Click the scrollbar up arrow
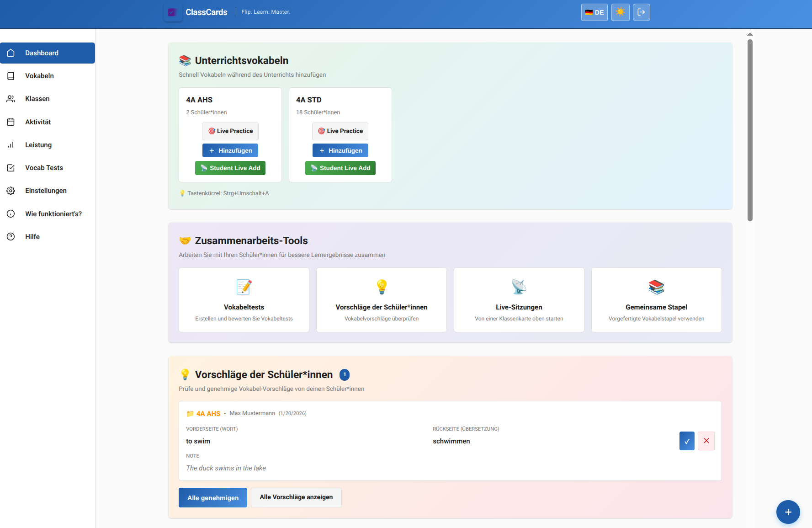 click(750, 34)
